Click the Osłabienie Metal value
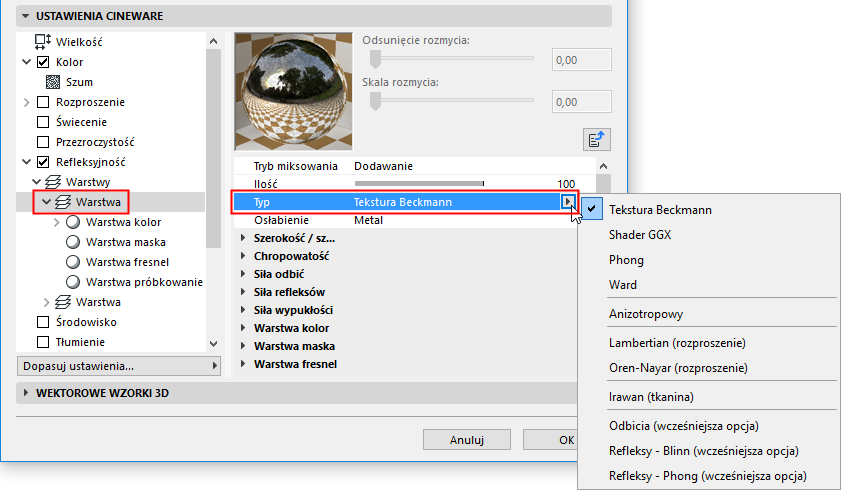The width and height of the screenshot is (841, 490). [368, 220]
